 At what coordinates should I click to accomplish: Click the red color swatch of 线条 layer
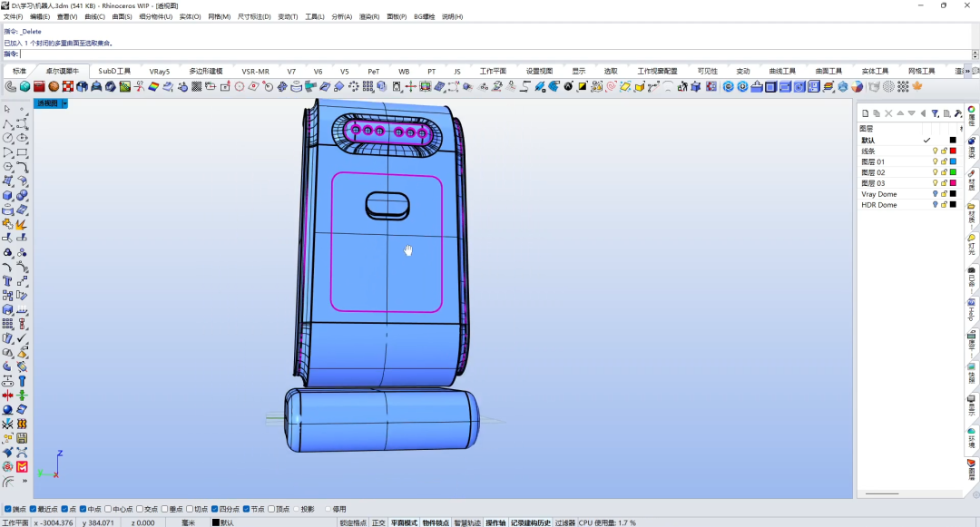pyautogui.click(x=953, y=151)
